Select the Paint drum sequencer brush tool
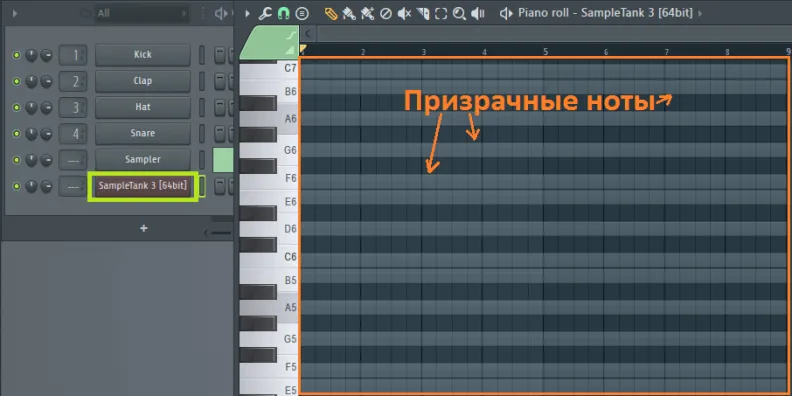Image resolution: width=792 pixels, height=396 pixels. coord(367,14)
